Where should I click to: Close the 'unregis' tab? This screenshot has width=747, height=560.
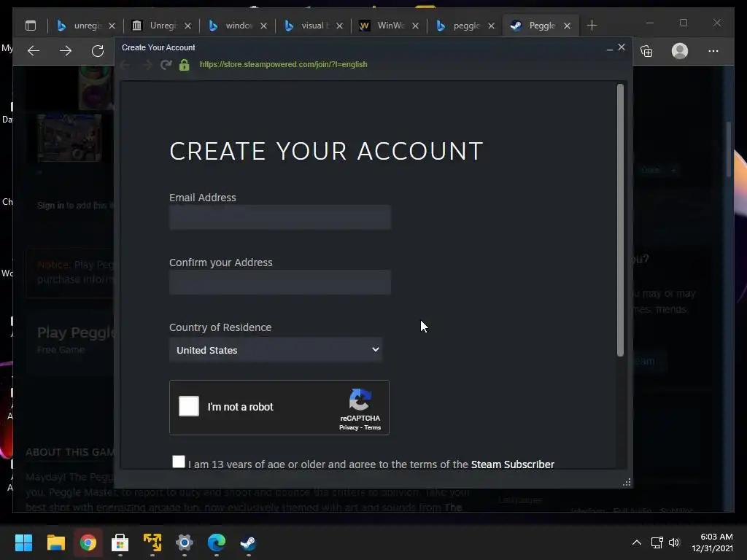point(112,26)
